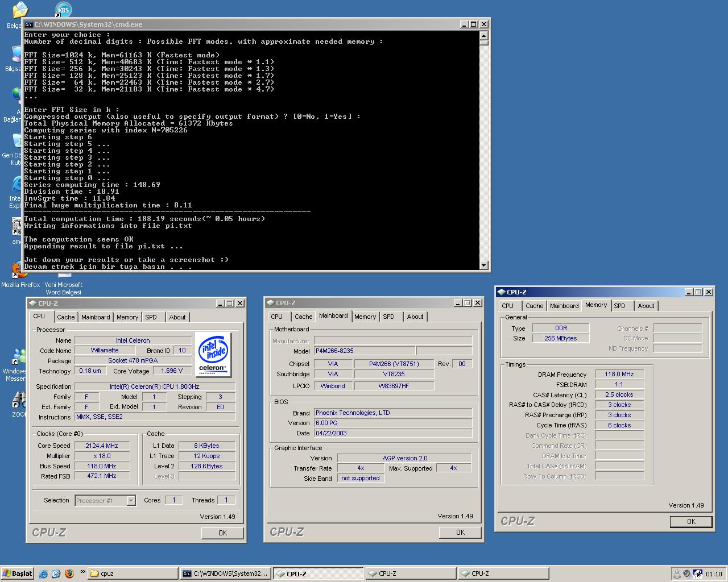728x582 pixels.
Task: Click the DRAM Frequency 118.0 MHz value
Action: [619, 374]
